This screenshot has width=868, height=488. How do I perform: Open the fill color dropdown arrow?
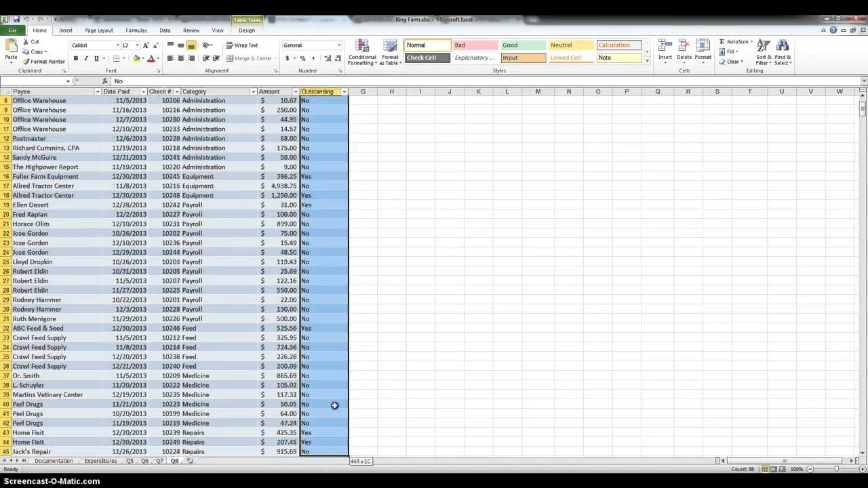(x=143, y=58)
